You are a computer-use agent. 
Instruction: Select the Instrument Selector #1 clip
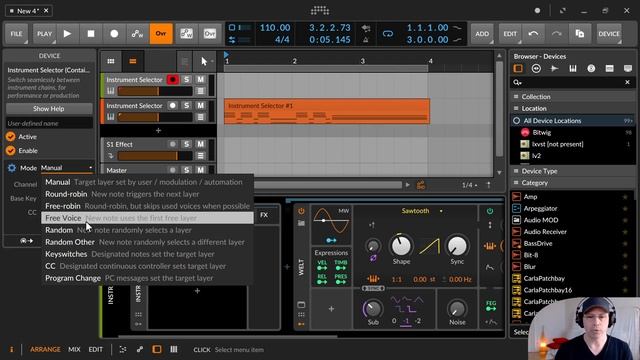[x=327, y=111]
